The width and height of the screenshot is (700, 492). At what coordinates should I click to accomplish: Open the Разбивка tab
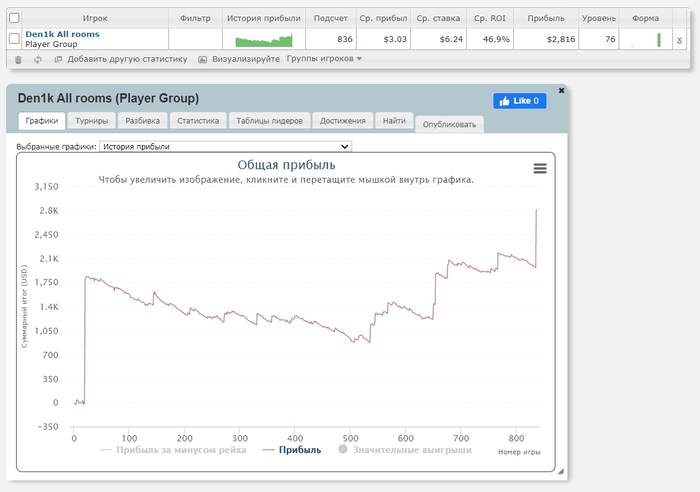point(142,121)
